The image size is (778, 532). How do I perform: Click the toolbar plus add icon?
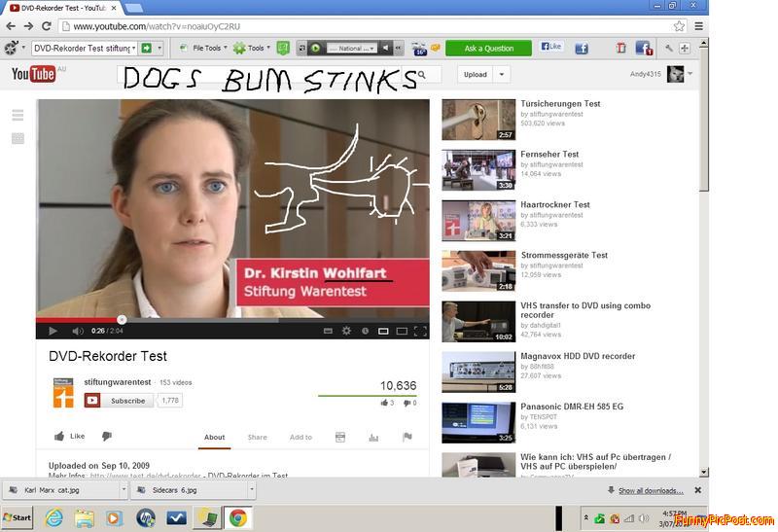pyautogui.click(x=685, y=48)
